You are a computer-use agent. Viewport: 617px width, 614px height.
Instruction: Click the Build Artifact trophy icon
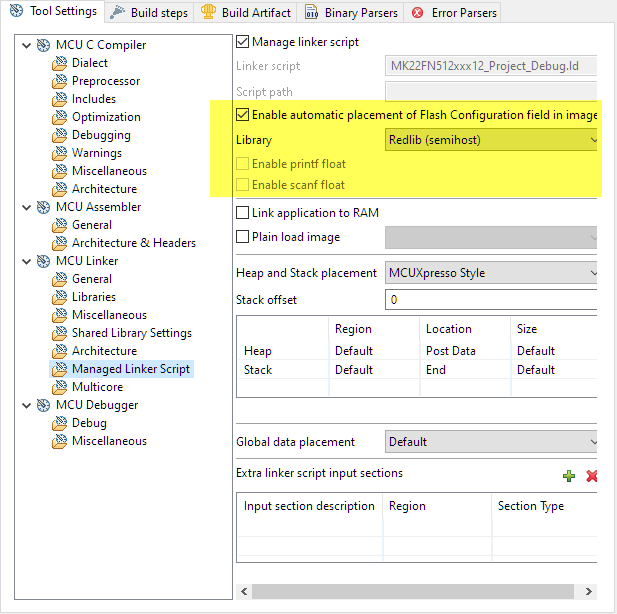point(208,13)
